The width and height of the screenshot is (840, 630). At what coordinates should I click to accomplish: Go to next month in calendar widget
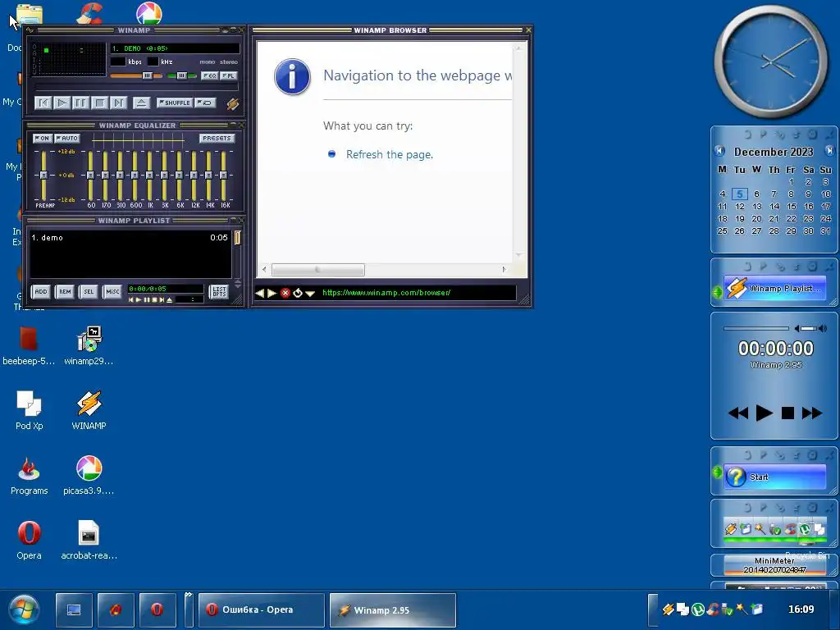coord(829,151)
